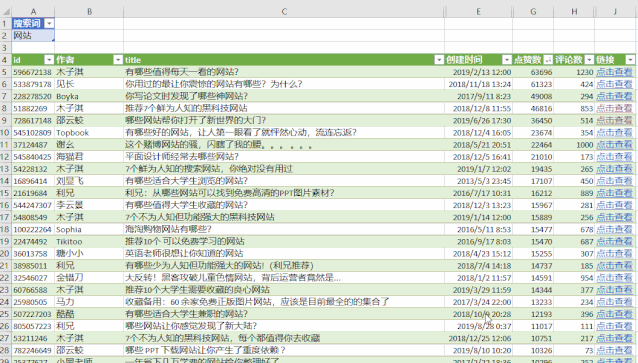638x363 pixels.
Task: Select column E header
Action: (478, 12)
